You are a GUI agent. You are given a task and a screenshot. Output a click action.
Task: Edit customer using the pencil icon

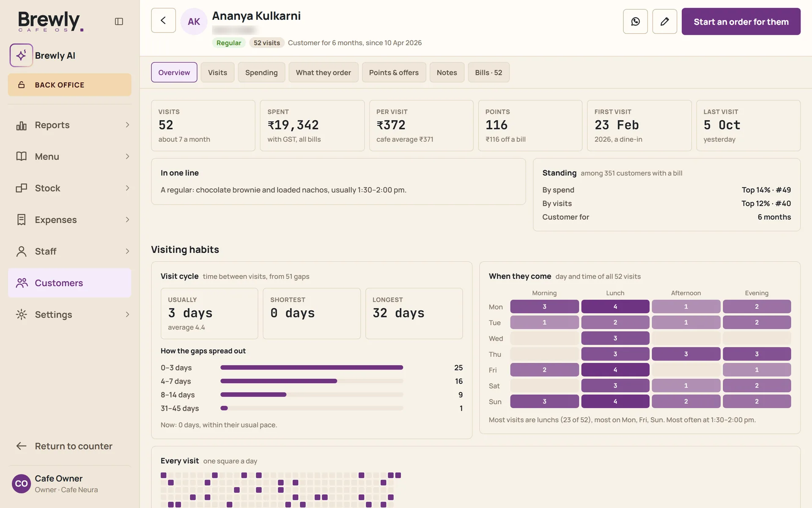click(x=664, y=22)
